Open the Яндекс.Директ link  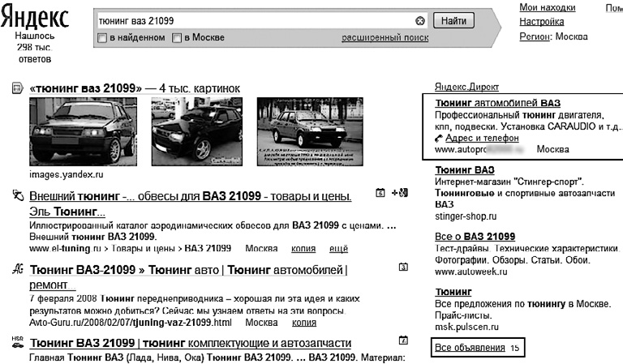pos(467,87)
